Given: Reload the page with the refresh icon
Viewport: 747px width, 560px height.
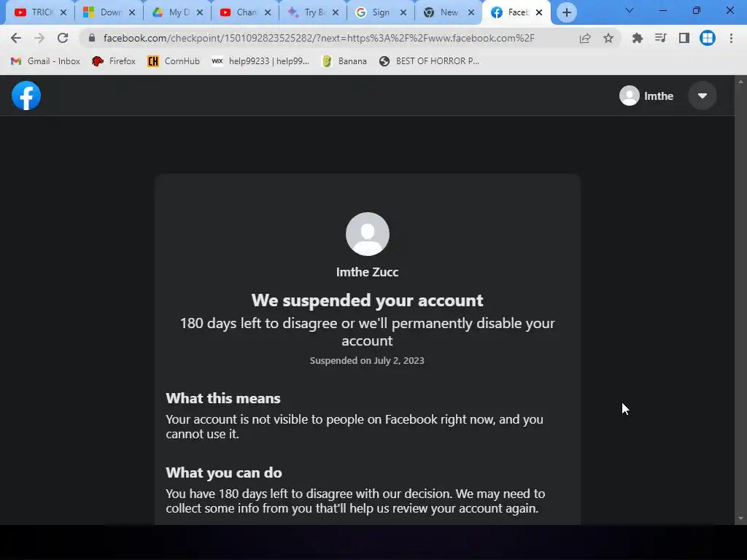Looking at the screenshot, I should click(63, 38).
